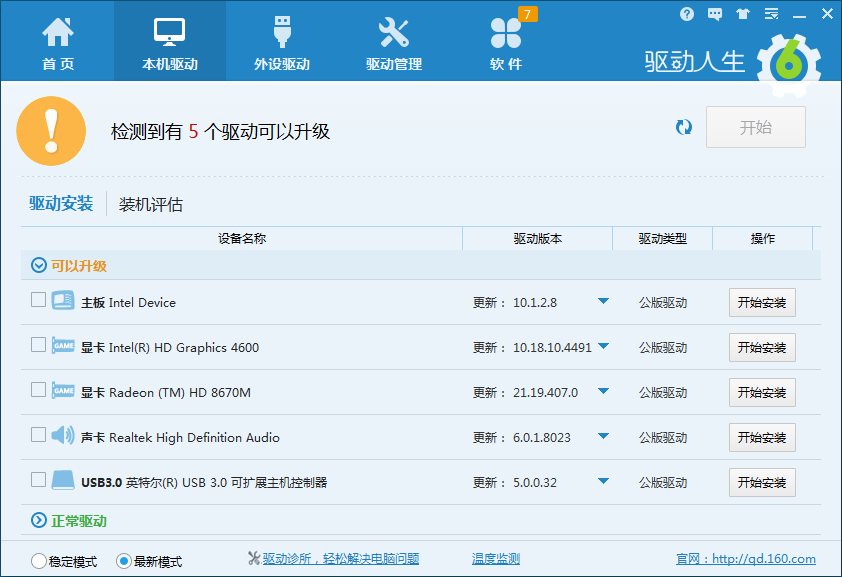This screenshot has width=842, height=577.
Task: Click the USB3.0 controller device icon
Action: point(63,480)
